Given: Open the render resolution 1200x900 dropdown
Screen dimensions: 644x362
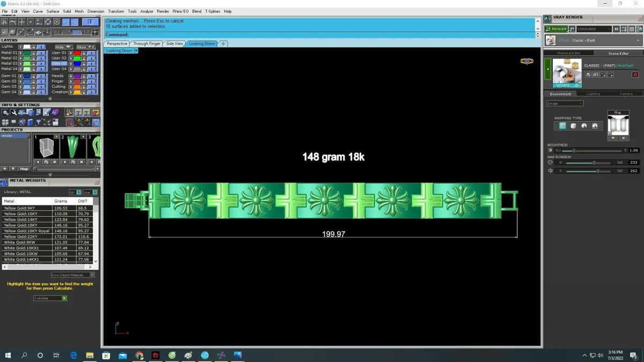Looking at the screenshot, I should coord(594,29).
